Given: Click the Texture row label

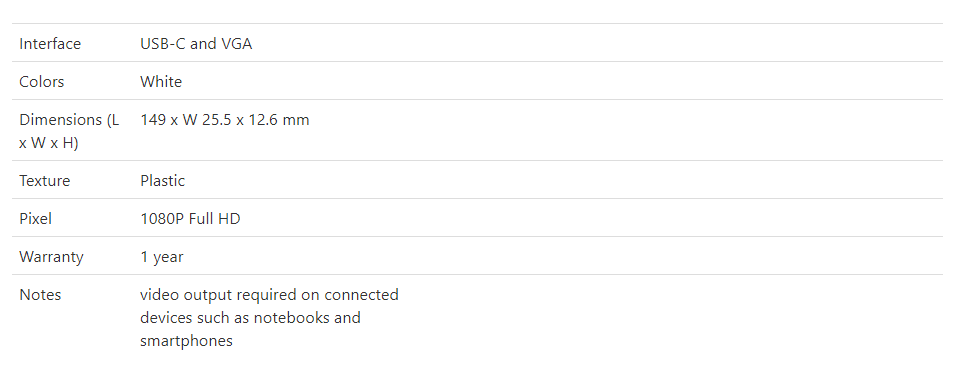Looking at the screenshot, I should [x=45, y=181].
